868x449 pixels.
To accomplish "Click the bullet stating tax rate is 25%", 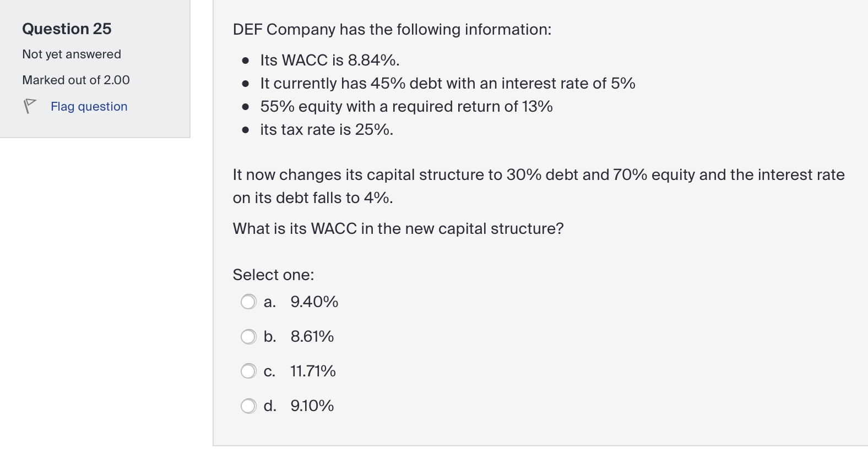I will [326, 130].
